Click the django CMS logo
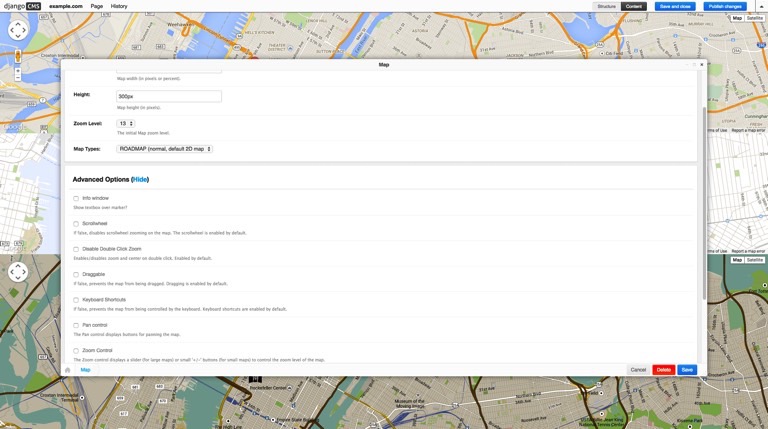768x429 pixels. pos(22,6)
